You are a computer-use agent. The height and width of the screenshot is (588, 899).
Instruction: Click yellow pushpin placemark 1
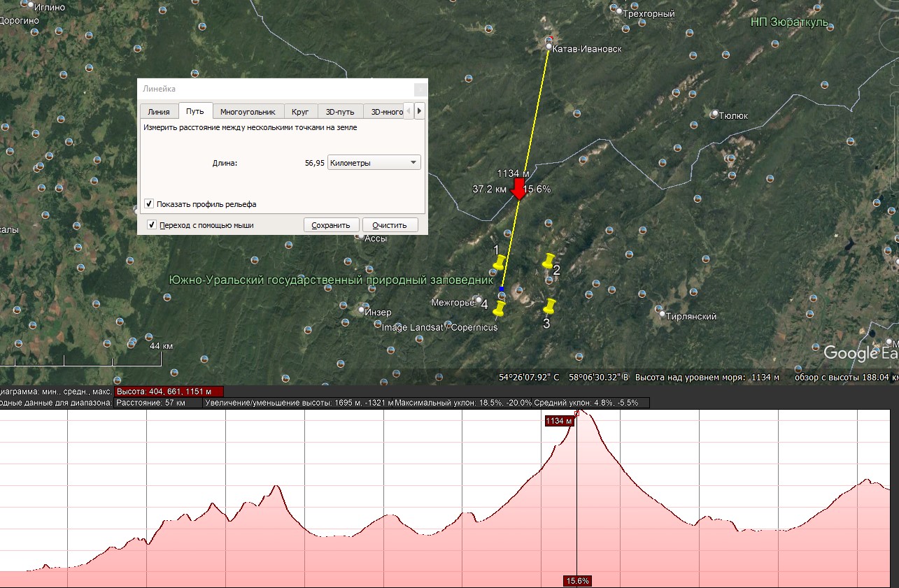pos(499,262)
